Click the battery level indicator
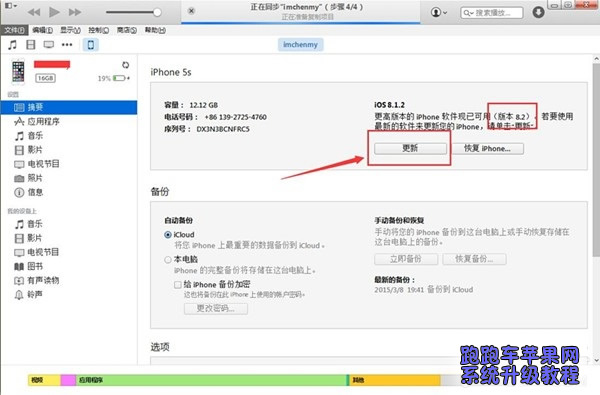Viewport: 600px width, 395px height. pos(120,78)
